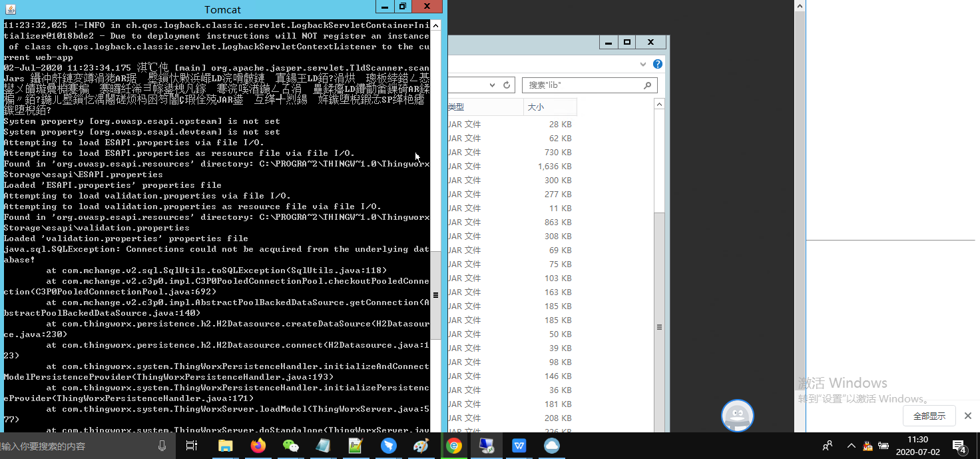Click the Task View taskbar button

pyautogui.click(x=192, y=446)
